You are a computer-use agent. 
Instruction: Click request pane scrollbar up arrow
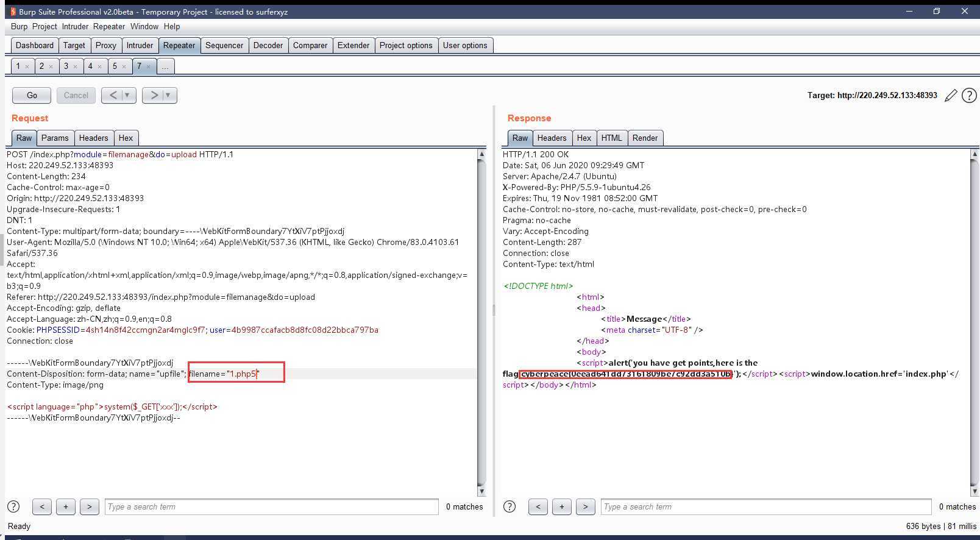[x=481, y=154]
